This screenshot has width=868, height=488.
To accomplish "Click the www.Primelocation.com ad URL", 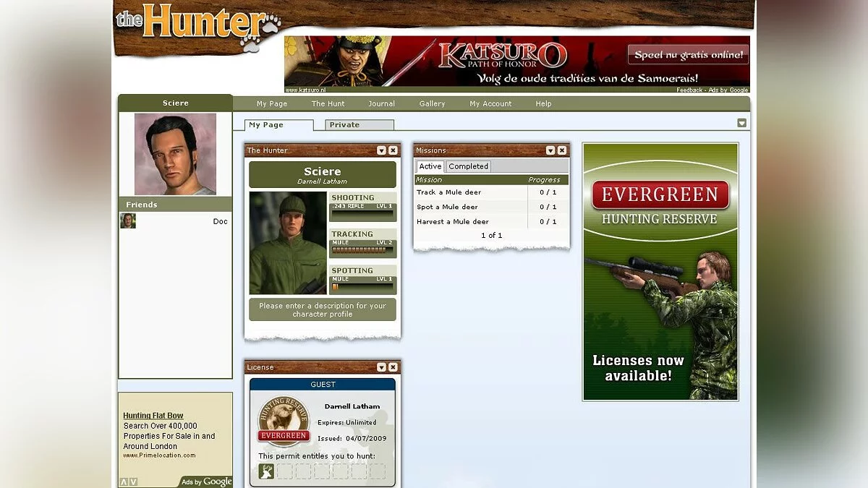I will point(159,455).
